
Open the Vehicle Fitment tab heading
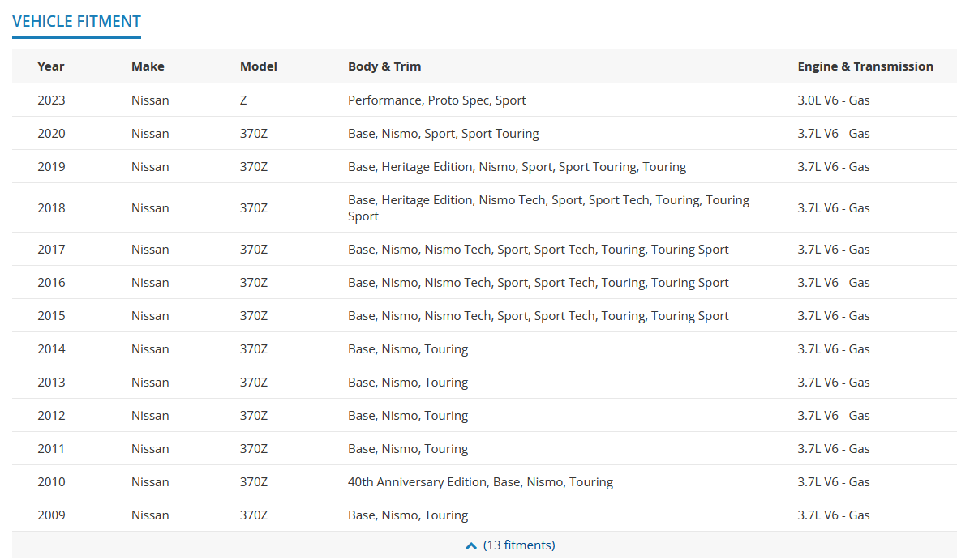click(x=76, y=21)
